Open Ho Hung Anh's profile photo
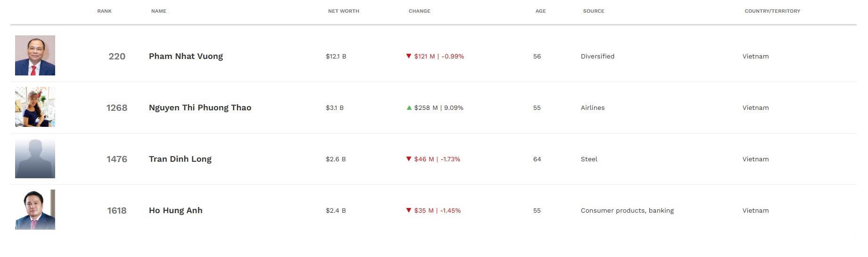The height and width of the screenshot is (257, 868). [x=35, y=210]
